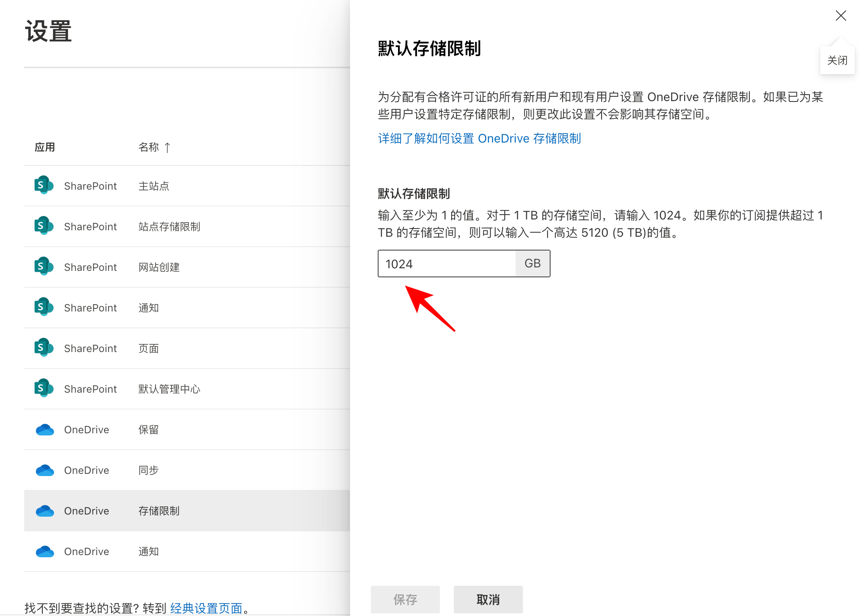Viewport: 860px width, 616px height.
Task: Click SharePoint label in 网站创建 row
Action: (x=90, y=267)
